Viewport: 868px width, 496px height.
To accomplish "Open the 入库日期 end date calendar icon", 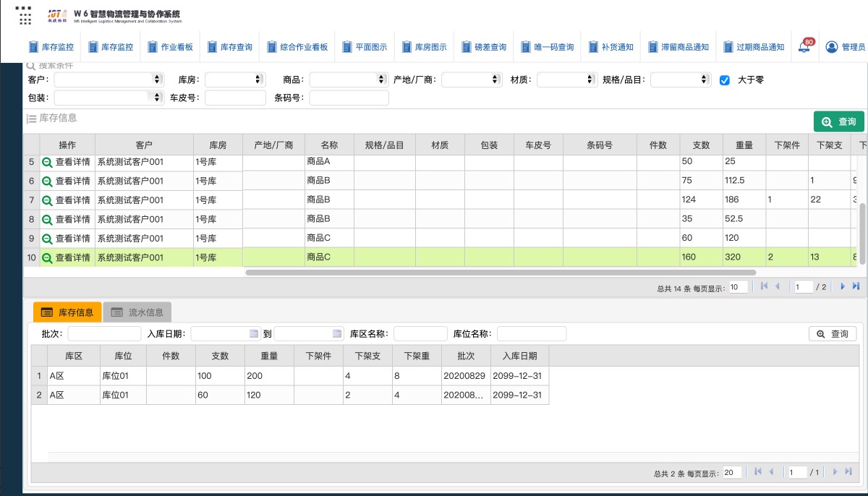I will pyautogui.click(x=336, y=334).
